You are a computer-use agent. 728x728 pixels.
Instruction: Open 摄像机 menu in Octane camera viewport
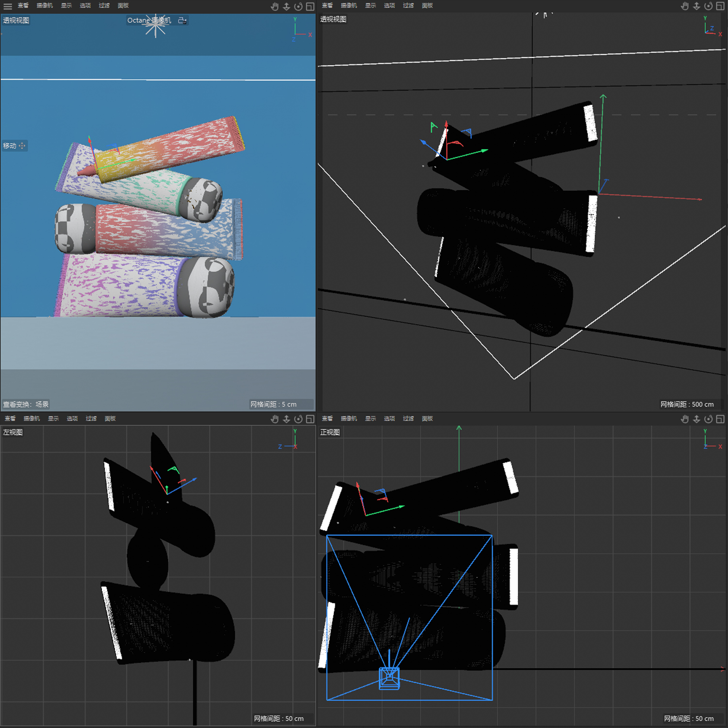point(45,6)
